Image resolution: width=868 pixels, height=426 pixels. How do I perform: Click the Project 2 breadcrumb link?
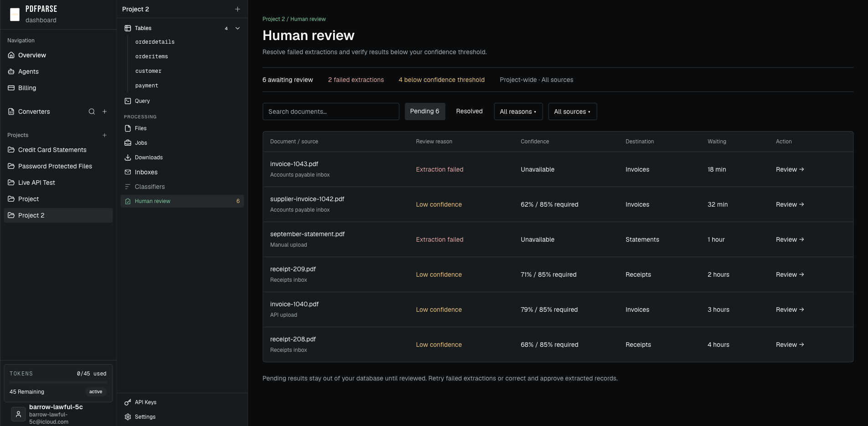(x=273, y=19)
